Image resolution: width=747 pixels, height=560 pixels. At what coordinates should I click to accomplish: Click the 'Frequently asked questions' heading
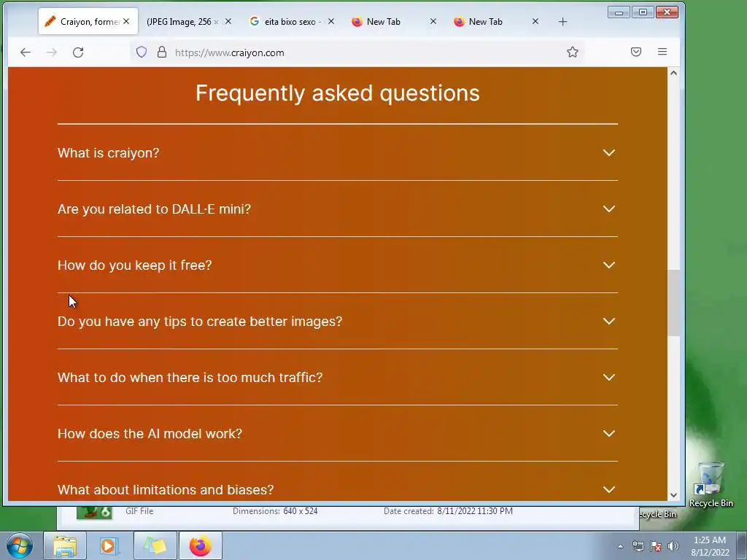click(x=337, y=93)
